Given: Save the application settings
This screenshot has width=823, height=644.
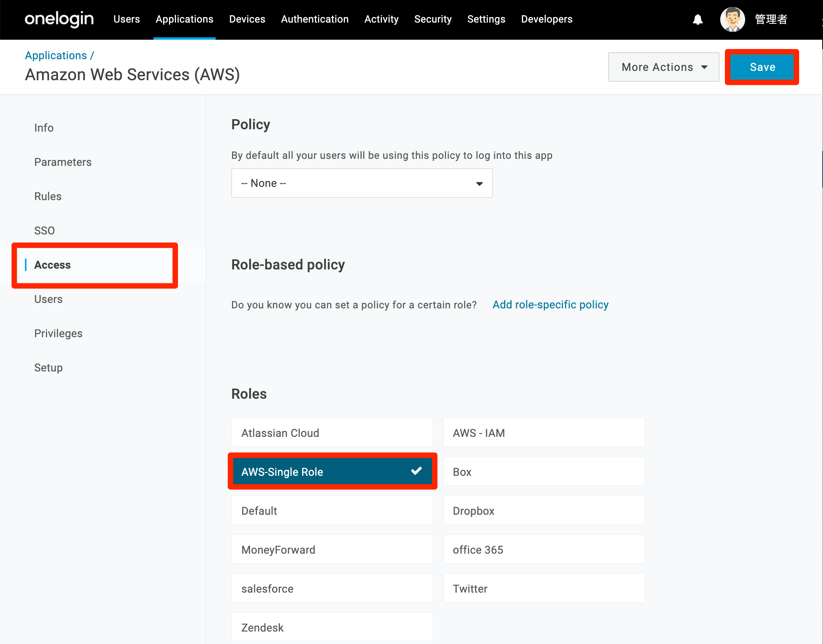Looking at the screenshot, I should (x=762, y=67).
